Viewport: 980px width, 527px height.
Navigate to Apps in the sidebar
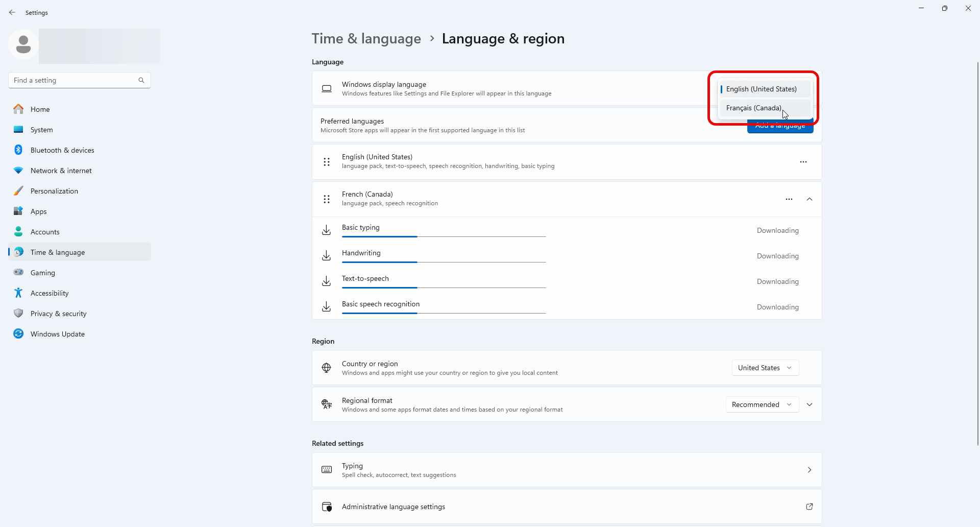tap(38, 211)
